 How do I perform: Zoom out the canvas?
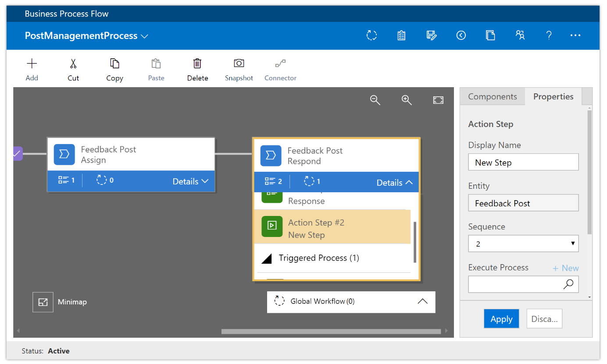(375, 100)
